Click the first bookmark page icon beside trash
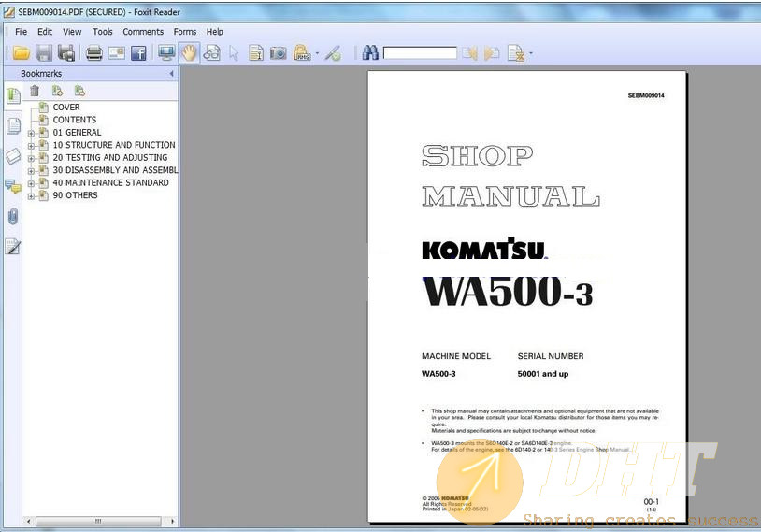This screenshot has width=761, height=532. (57, 91)
